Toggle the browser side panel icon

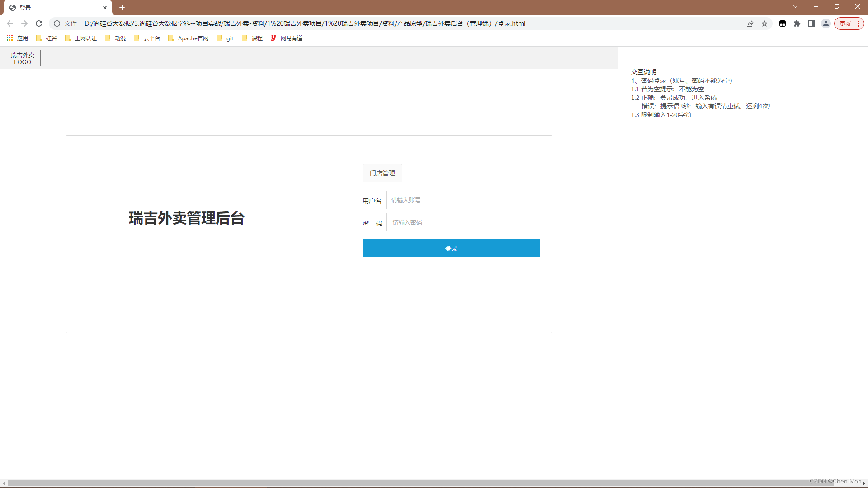click(811, 23)
